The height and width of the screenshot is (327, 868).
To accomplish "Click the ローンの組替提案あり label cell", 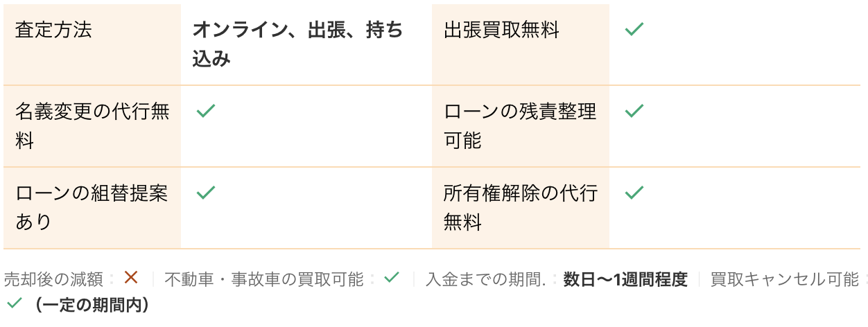I will point(92,207).
